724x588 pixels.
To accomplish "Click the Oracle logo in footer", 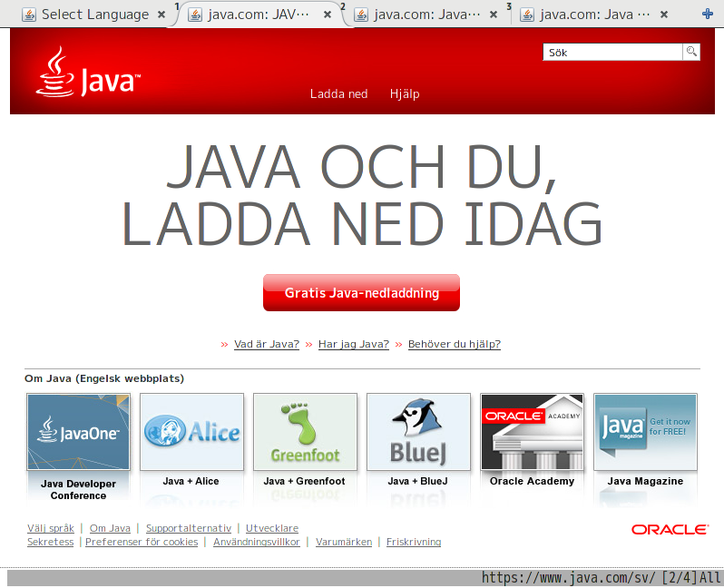I will tap(670, 529).
